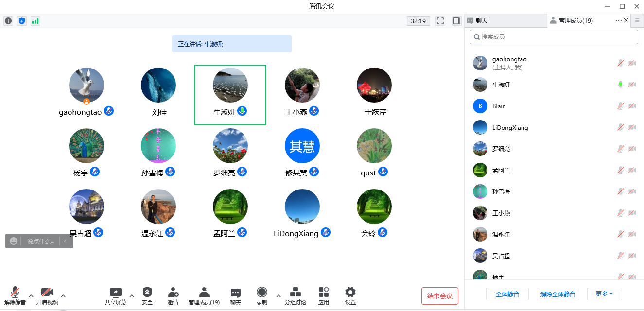
Task: Open Breakout Rooms (分组讨论)
Action: 295,295
